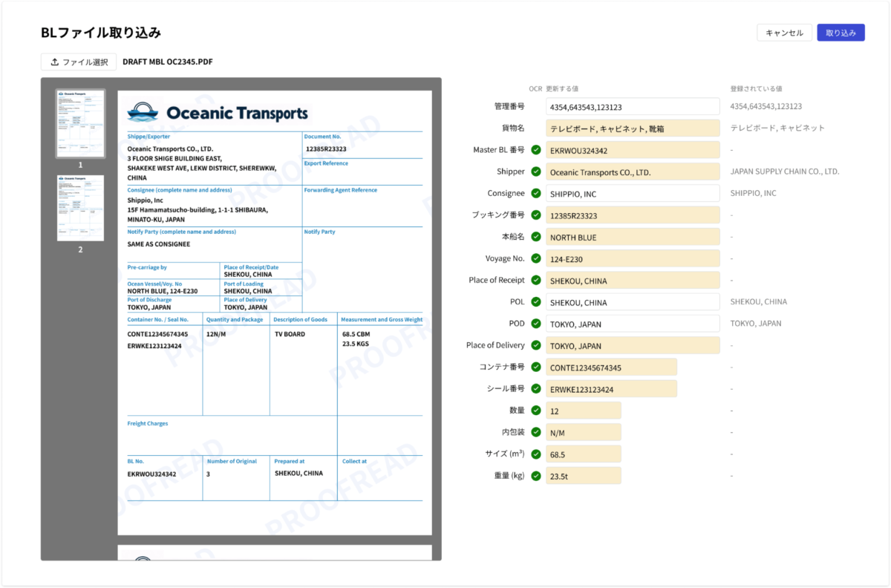Image resolution: width=891 pixels, height=588 pixels.
Task: Click the green OCR check next to Voyage No.
Action: pos(535,258)
